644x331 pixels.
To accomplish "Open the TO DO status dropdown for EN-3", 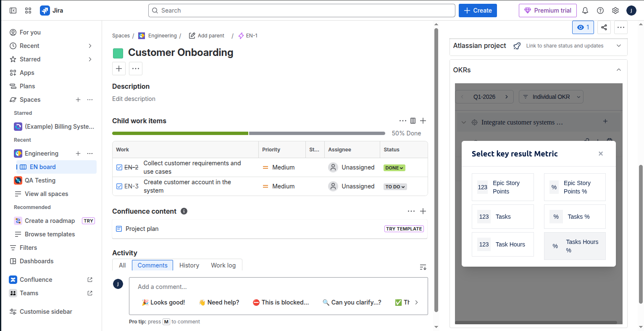I will (395, 187).
